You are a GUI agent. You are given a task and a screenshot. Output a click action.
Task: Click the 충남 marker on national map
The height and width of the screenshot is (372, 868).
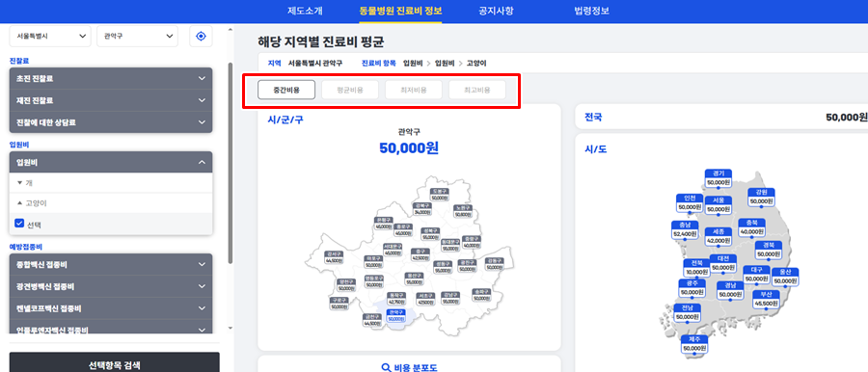pos(685,229)
